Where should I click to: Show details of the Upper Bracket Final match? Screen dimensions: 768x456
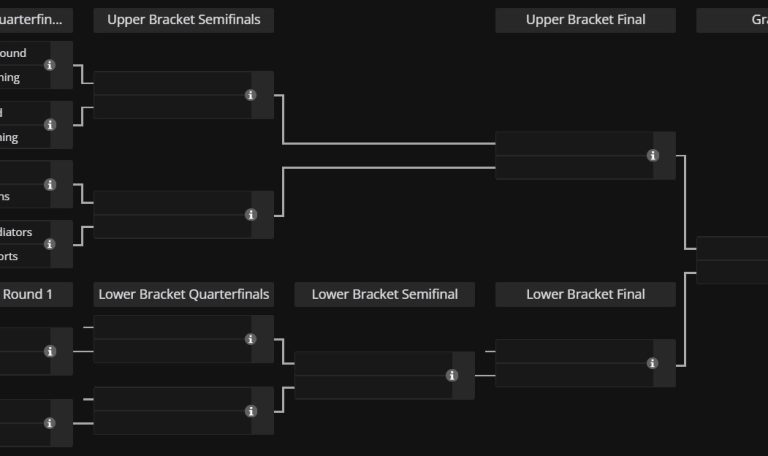pyautogui.click(x=653, y=155)
